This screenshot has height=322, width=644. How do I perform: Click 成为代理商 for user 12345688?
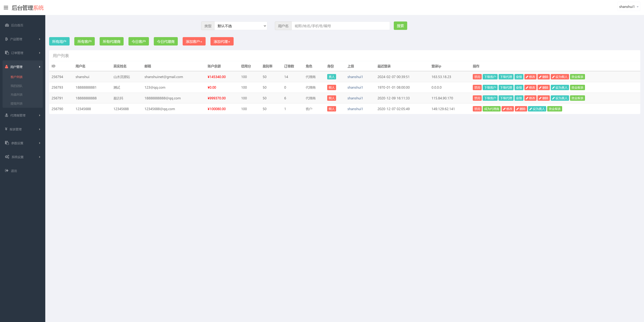(x=491, y=109)
